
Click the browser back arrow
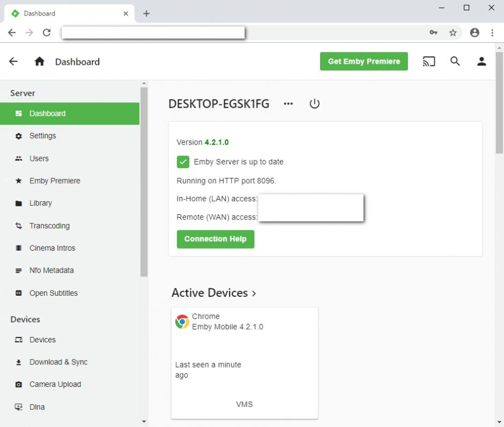point(12,33)
